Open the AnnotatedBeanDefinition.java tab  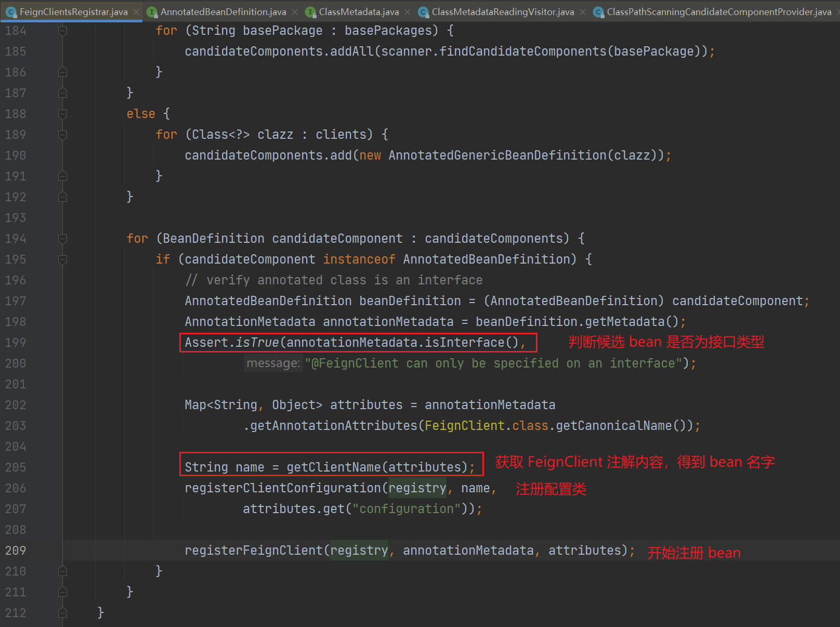pos(223,11)
